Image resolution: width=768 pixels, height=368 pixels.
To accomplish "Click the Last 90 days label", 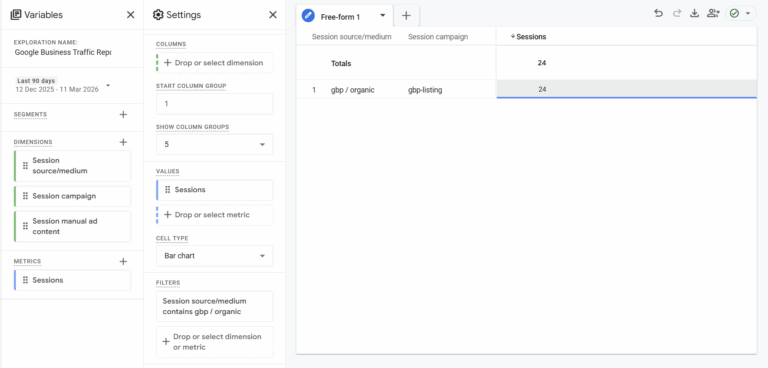I will click(36, 80).
